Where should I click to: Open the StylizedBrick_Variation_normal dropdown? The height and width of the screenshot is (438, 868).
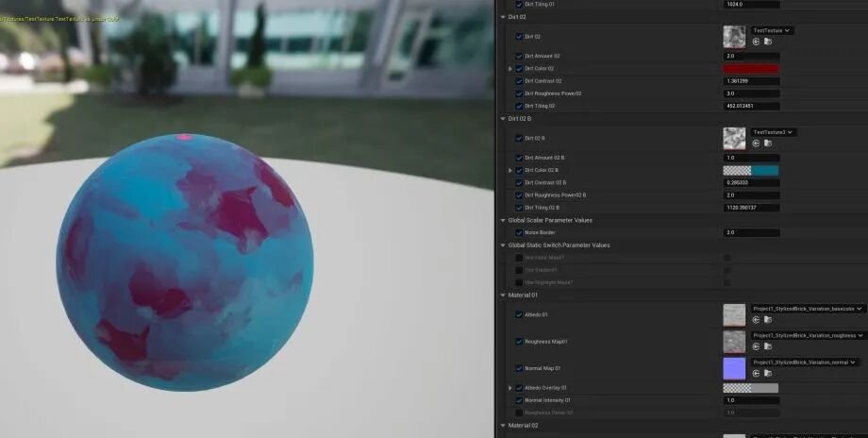point(805,362)
